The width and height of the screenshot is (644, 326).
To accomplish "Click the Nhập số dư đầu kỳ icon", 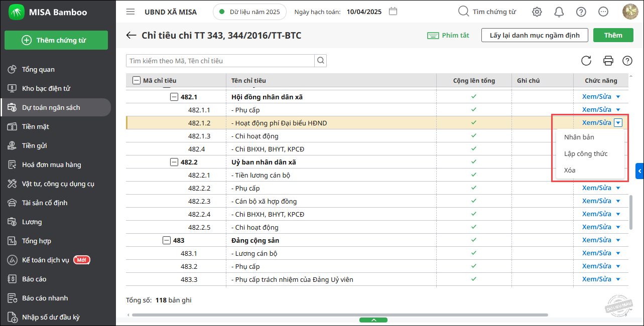I will pos(13,317).
